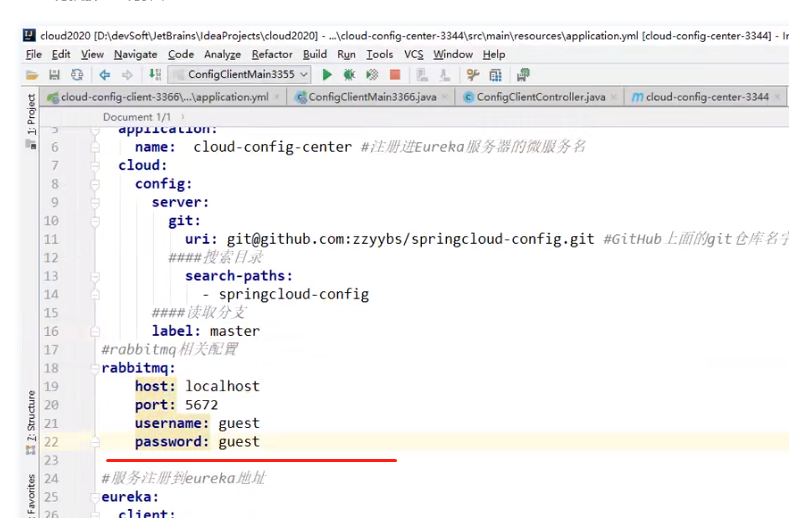The width and height of the screenshot is (789, 518).
Task: Open the Run menu
Action: (x=346, y=54)
